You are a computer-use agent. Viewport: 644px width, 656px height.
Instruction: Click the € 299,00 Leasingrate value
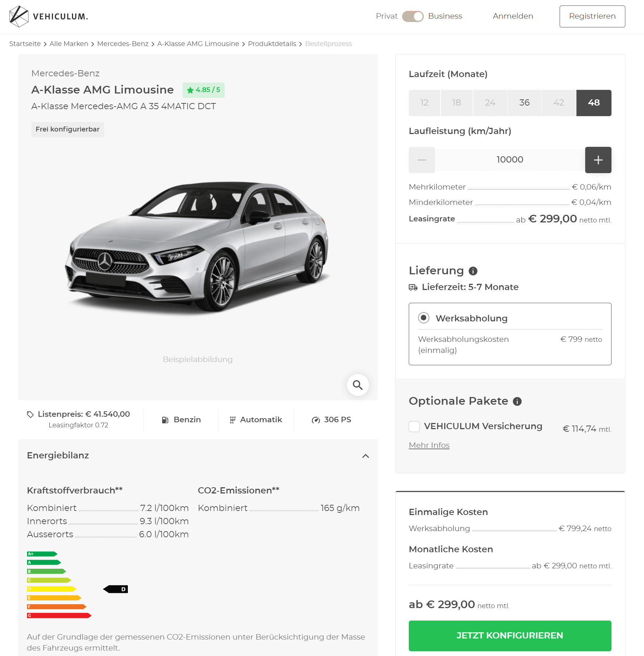coord(553,219)
